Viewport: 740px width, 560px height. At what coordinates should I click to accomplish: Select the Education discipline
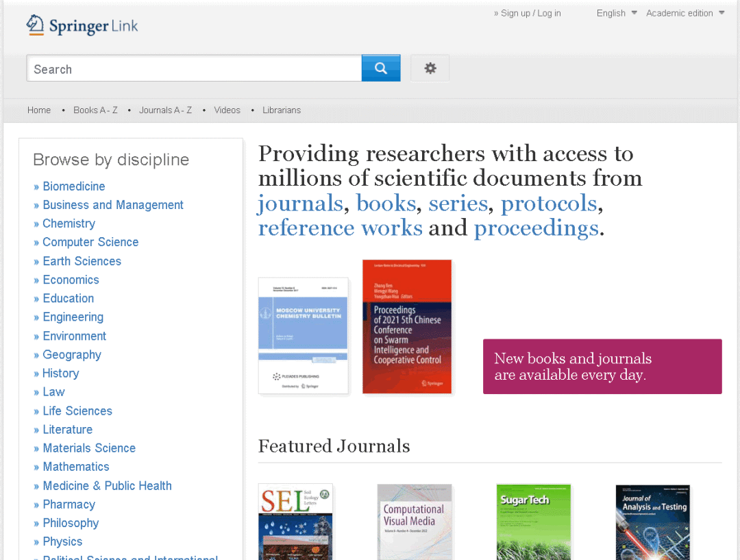pyautogui.click(x=69, y=298)
